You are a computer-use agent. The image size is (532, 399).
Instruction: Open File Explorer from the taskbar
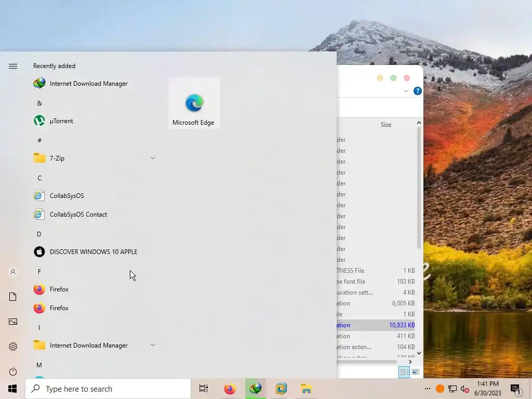(x=306, y=389)
